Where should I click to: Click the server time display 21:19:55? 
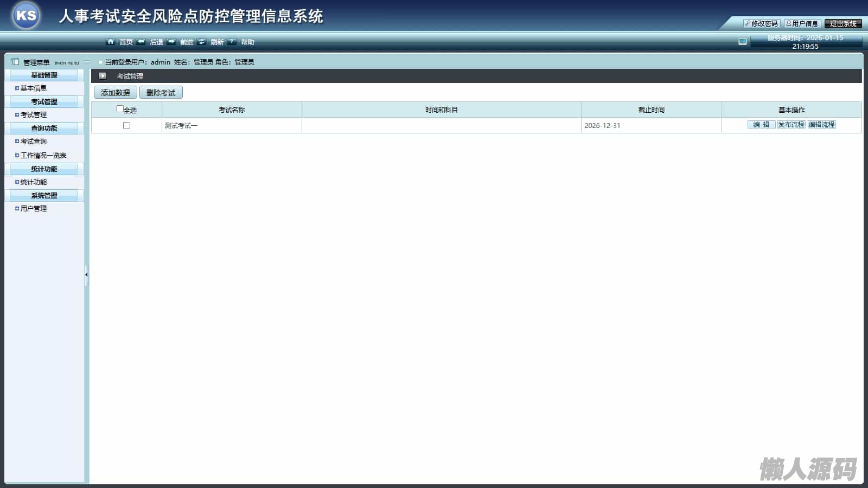tap(806, 47)
